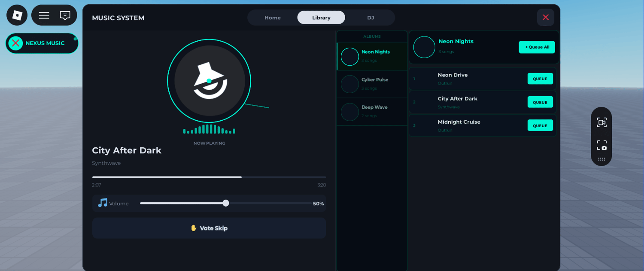Screen dimensions: 644x271
Task: Queue the Neon Drive song
Action: tap(540, 79)
